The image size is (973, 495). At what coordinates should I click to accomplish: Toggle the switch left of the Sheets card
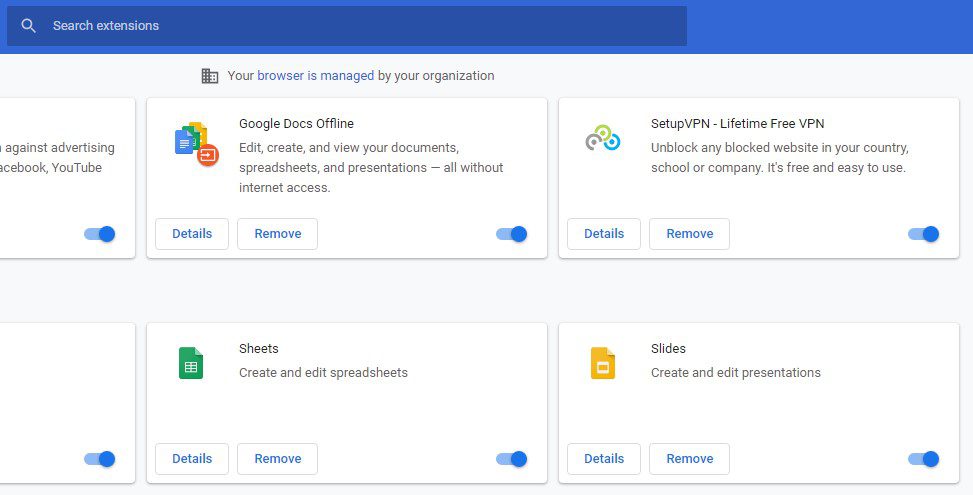[99, 459]
